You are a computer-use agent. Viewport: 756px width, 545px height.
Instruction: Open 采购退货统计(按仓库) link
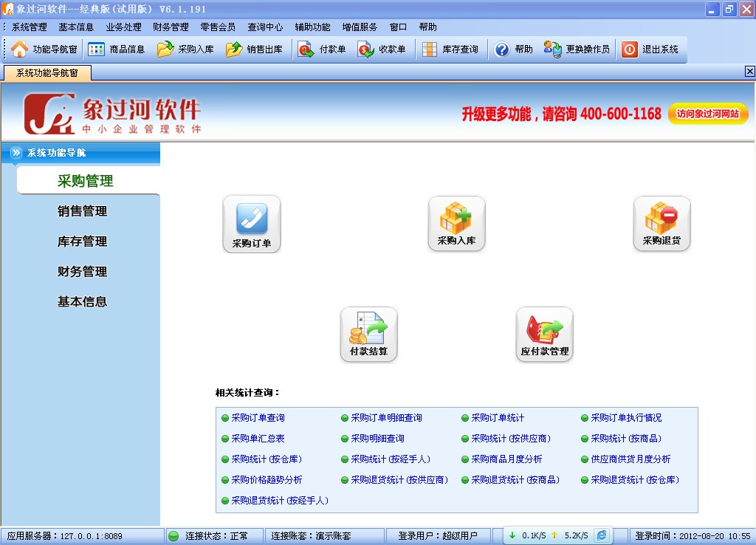pos(635,480)
